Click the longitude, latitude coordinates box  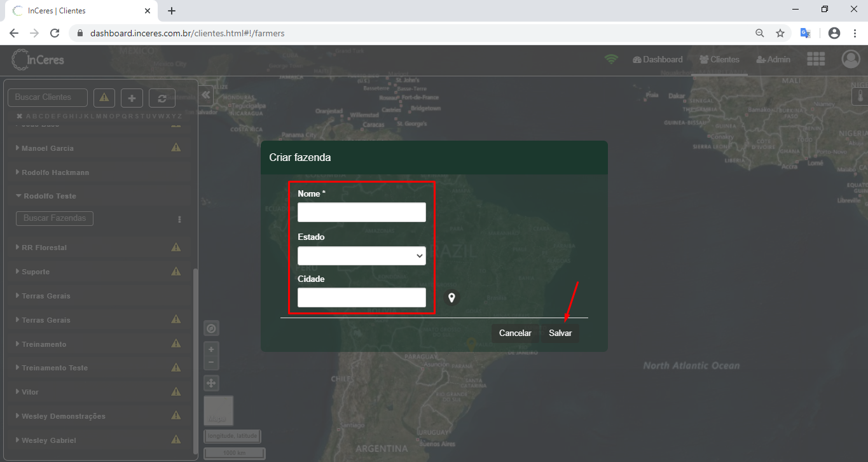(232, 436)
